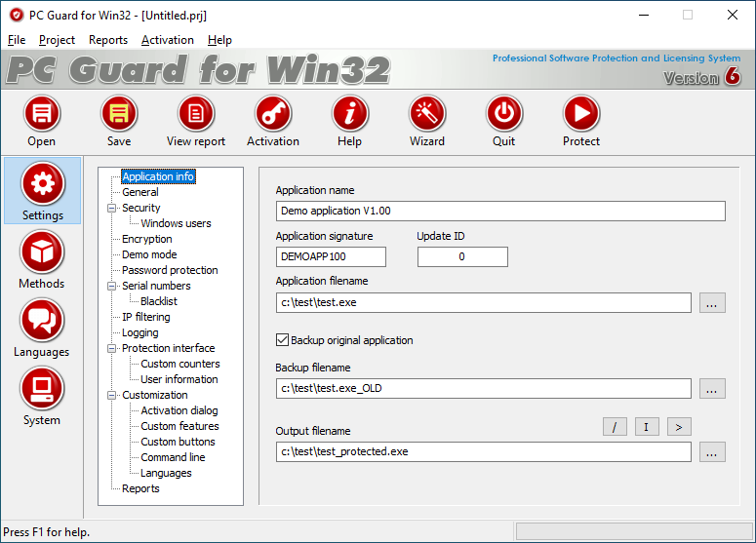Select Reports item in the tree

pyautogui.click(x=140, y=488)
